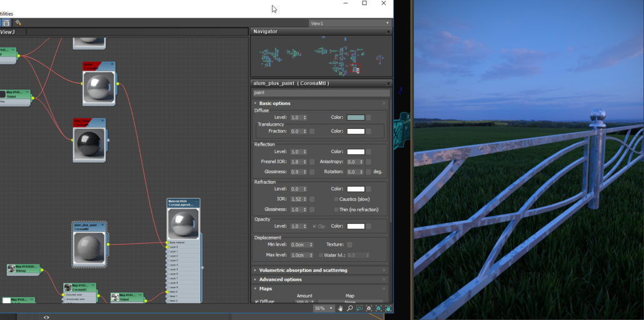Screen dimensions: 644x320
Task: Enable Caustics (slow) checkbox
Action: pyautogui.click(x=336, y=199)
